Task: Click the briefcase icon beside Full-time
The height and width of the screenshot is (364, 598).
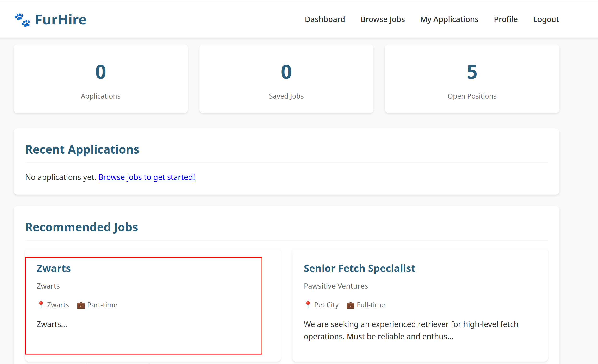Action: pyautogui.click(x=350, y=305)
